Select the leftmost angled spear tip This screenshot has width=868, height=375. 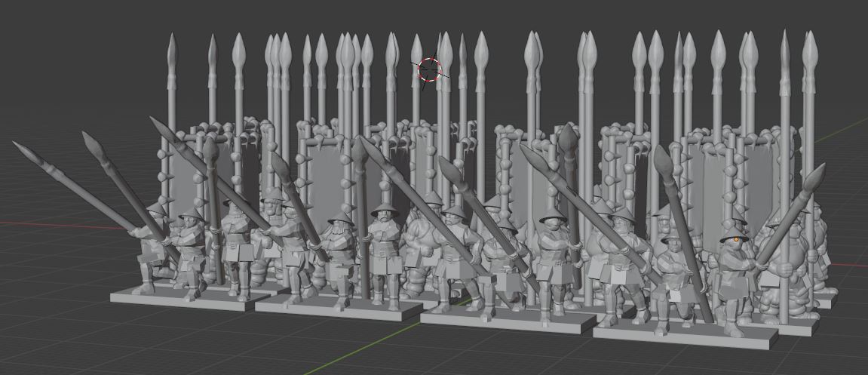tap(31, 153)
